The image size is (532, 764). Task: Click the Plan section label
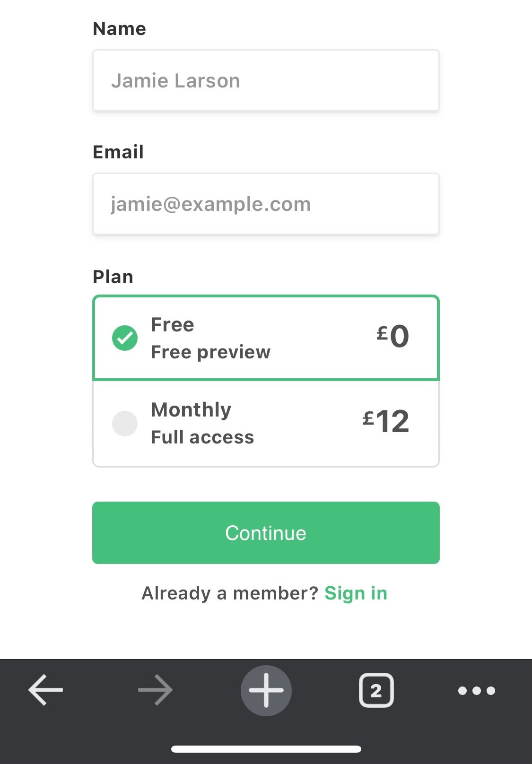coord(113,277)
